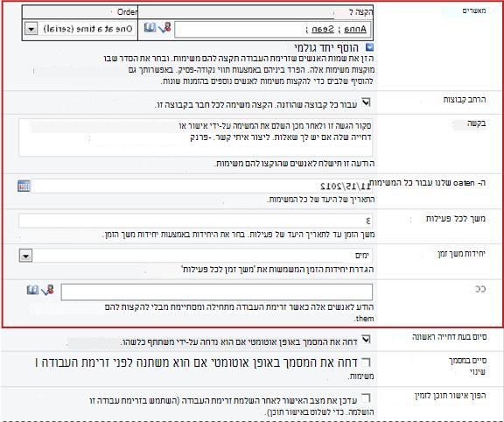Click the הוסף יחד גולמי add stage link
This screenshot has width=504, height=422.
pos(325,48)
